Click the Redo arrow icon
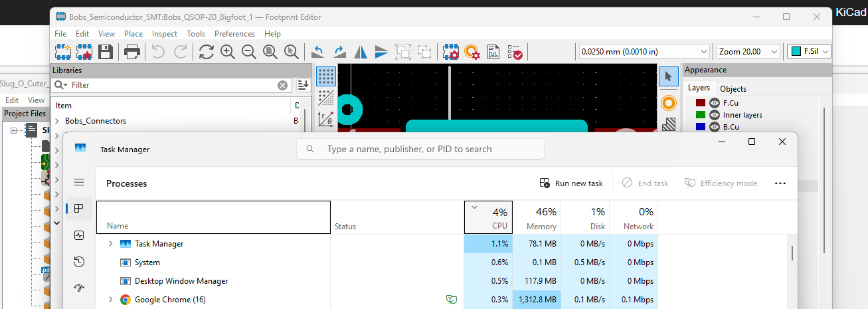 tap(180, 51)
